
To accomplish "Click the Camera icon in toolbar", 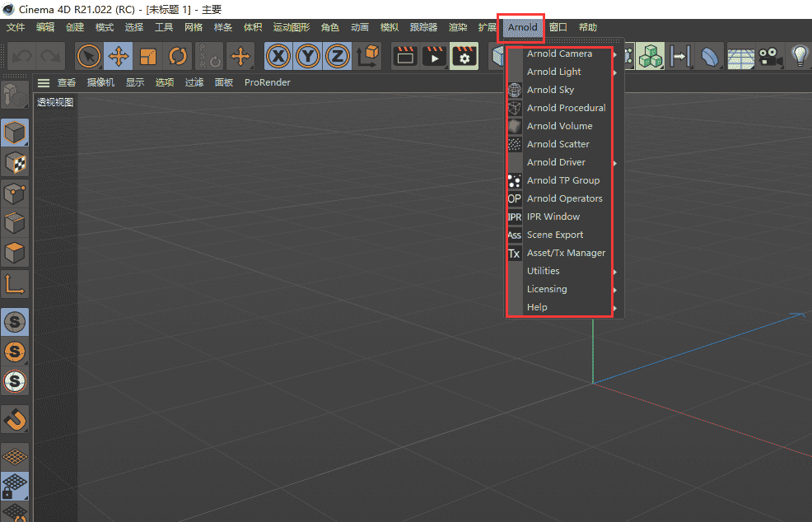I will [768, 56].
